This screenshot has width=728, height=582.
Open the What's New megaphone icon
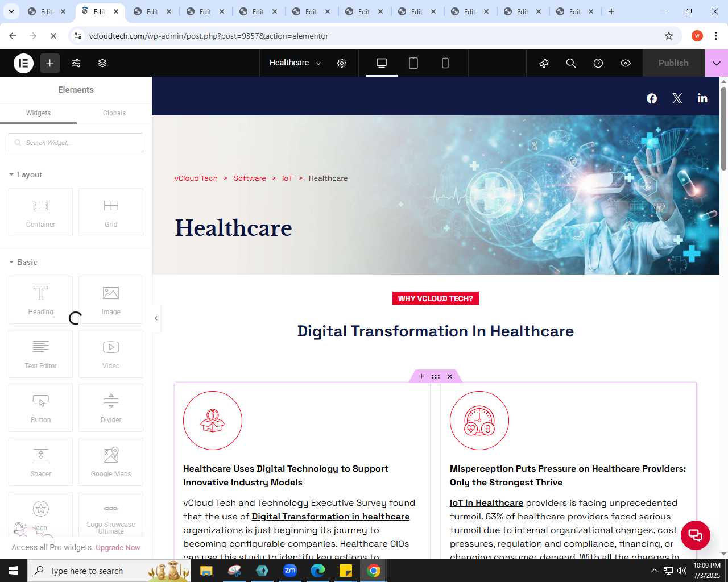pos(544,63)
